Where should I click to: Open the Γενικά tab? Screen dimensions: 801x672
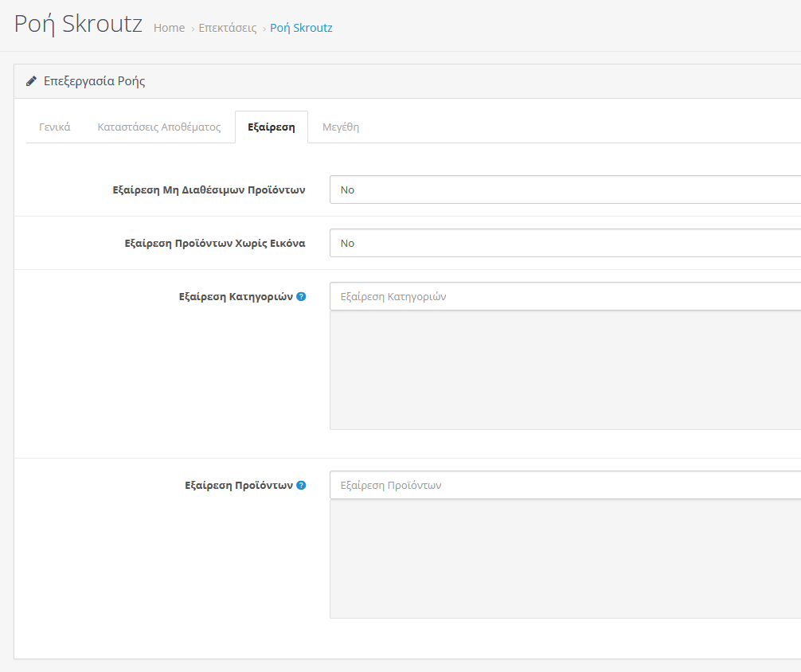(x=55, y=127)
